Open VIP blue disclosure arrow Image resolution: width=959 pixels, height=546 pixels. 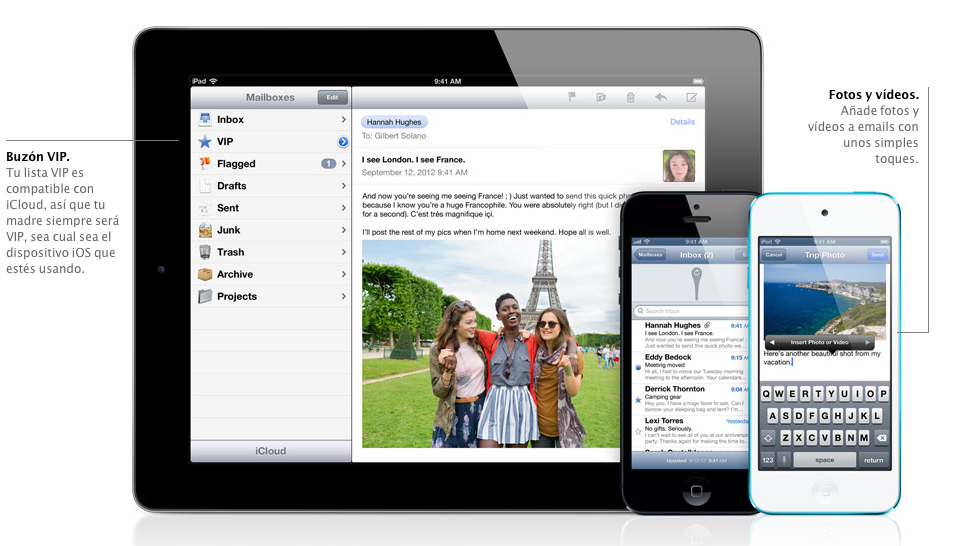coord(342,142)
